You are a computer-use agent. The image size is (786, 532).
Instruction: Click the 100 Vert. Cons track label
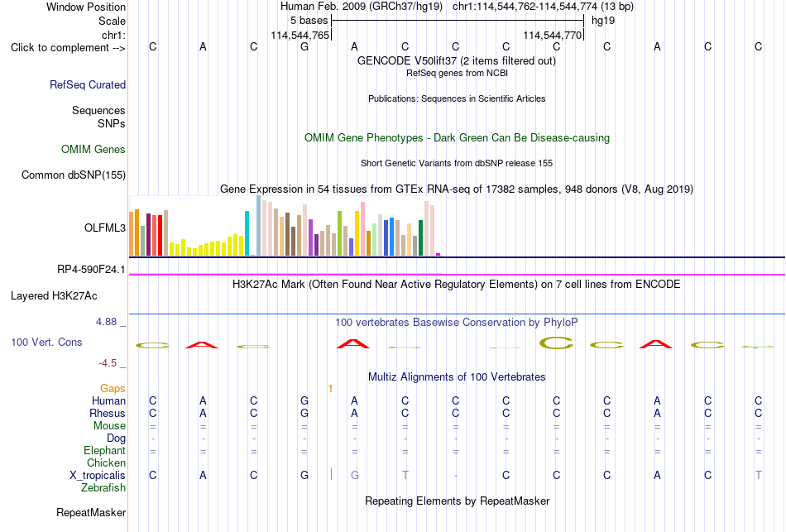[x=46, y=342]
